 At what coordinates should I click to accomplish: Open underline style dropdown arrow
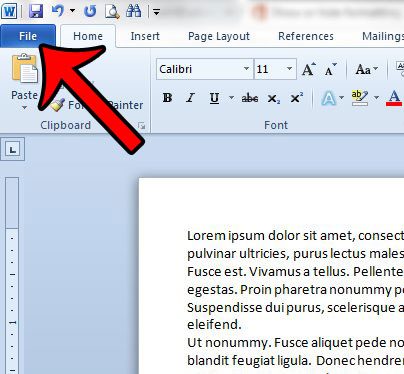point(231,98)
